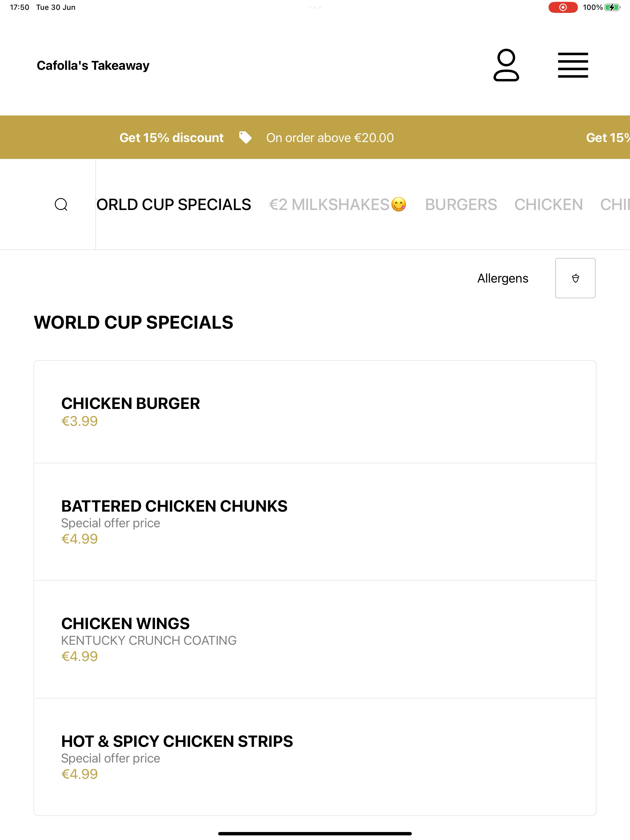The image size is (630, 840).
Task: Tap the multitasking three-dots at top
Action: [x=315, y=7]
